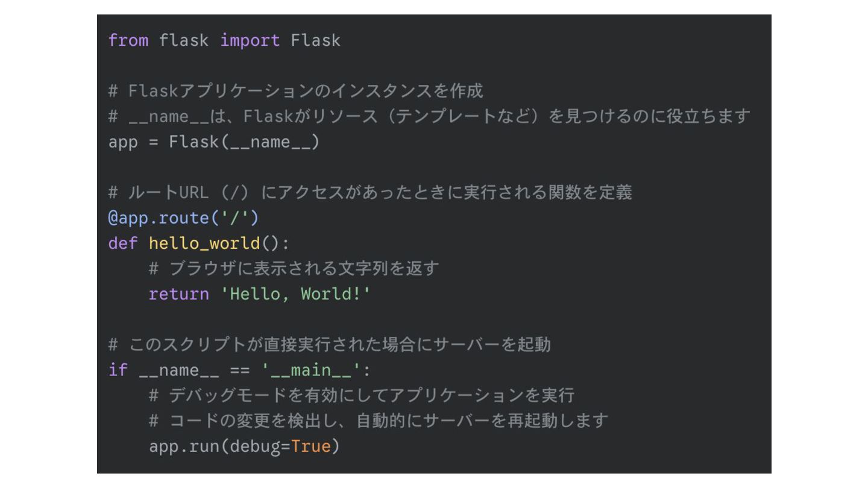This screenshot has height=488, width=868.
Task: Click the 'Flask' class name after import
Action: tap(315, 40)
